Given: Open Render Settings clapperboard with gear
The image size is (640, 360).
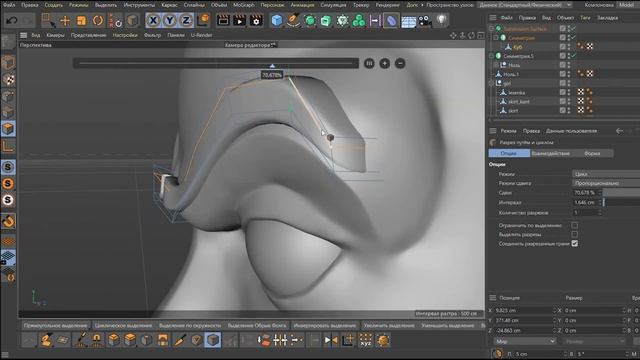Looking at the screenshot, I should 256,20.
